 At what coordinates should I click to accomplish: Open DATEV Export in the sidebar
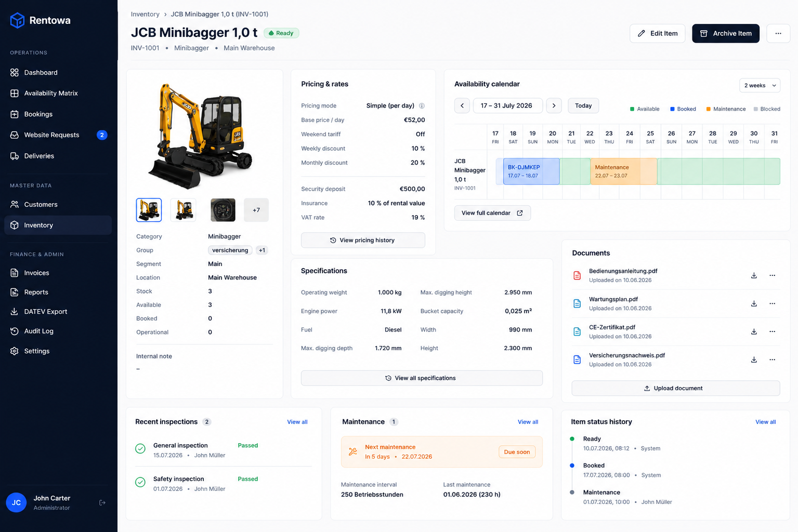(58, 312)
